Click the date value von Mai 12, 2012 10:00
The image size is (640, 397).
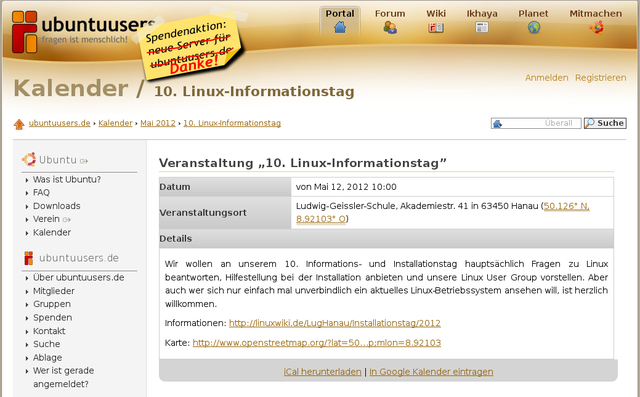[x=346, y=187]
